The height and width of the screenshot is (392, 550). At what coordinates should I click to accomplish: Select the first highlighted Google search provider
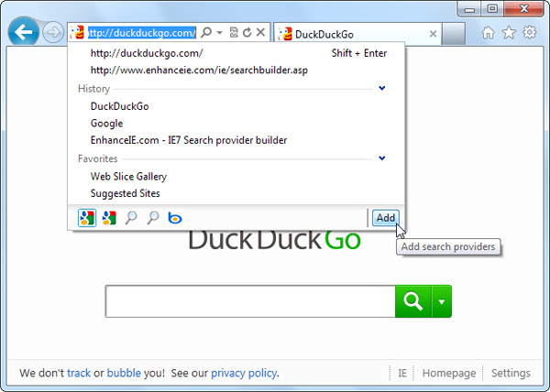coord(87,218)
